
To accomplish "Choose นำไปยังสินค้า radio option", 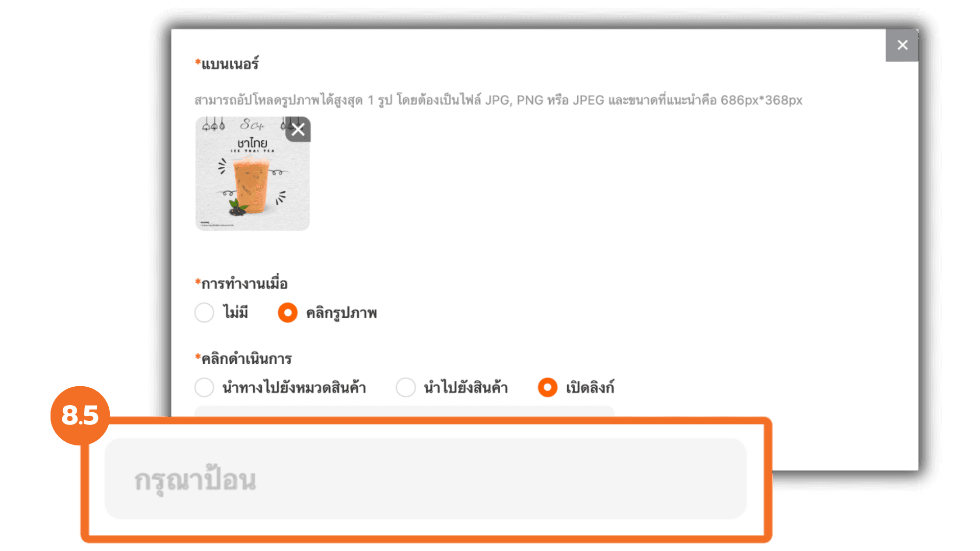I will 406,387.
